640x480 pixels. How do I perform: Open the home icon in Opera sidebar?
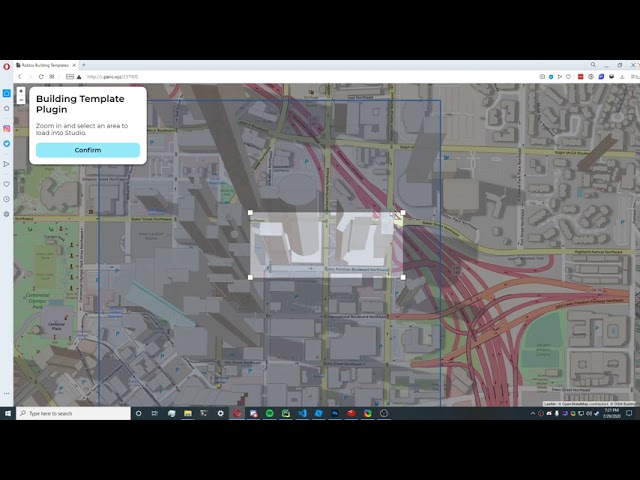tap(7, 109)
